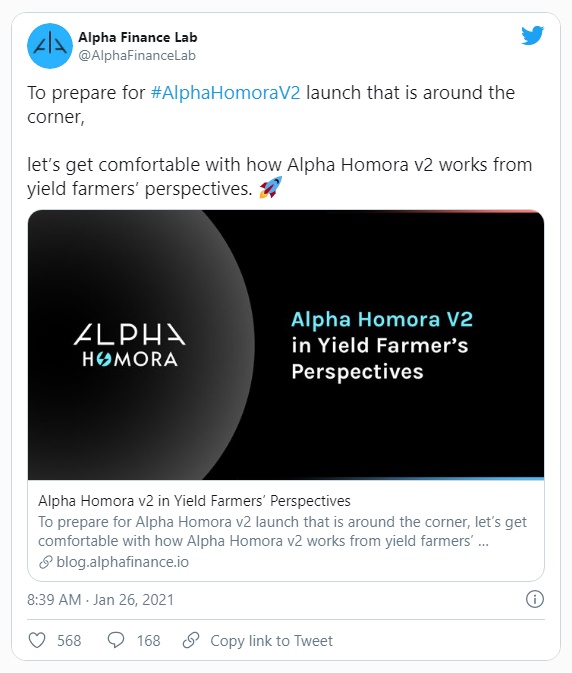Click the card description preview text
572x673 pixels.
click(x=282, y=531)
